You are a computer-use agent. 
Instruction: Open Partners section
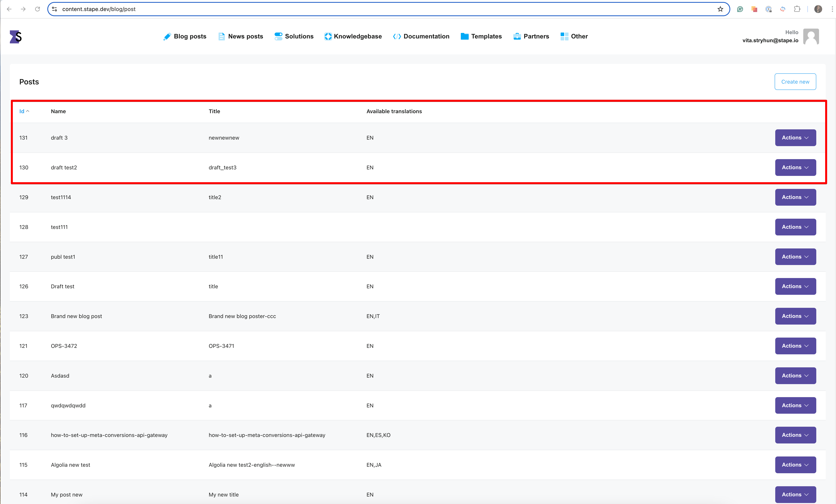click(531, 37)
